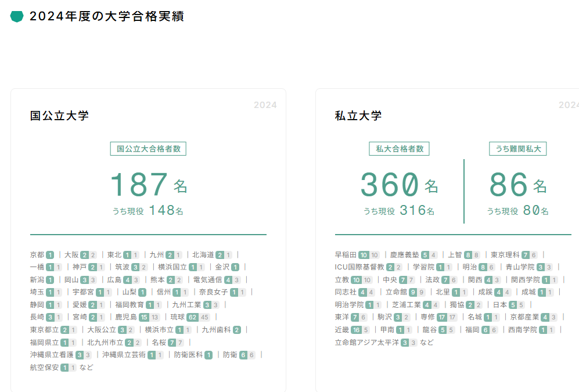Click the 国公立大学 card title
579x392 pixels.
click(x=59, y=116)
